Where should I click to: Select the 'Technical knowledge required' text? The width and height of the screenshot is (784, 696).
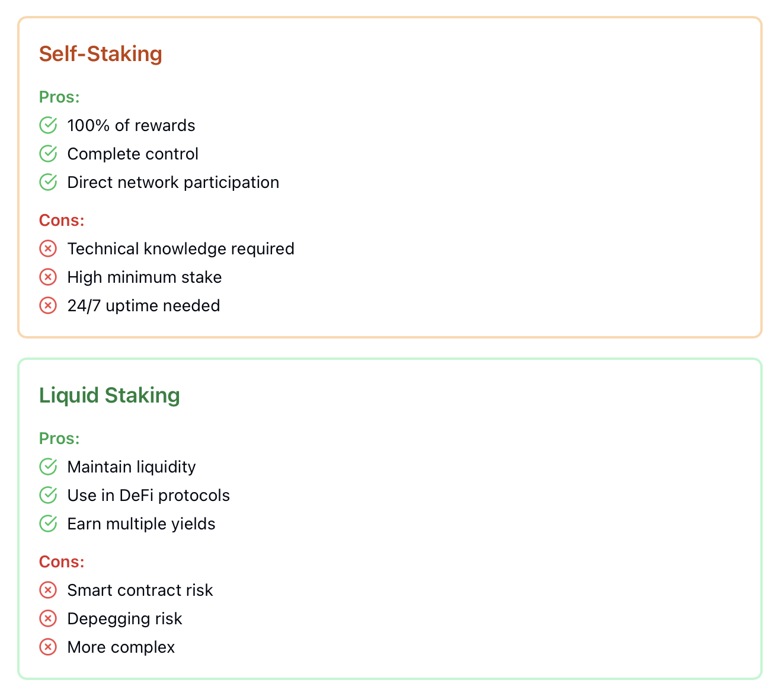(x=181, y=248)
